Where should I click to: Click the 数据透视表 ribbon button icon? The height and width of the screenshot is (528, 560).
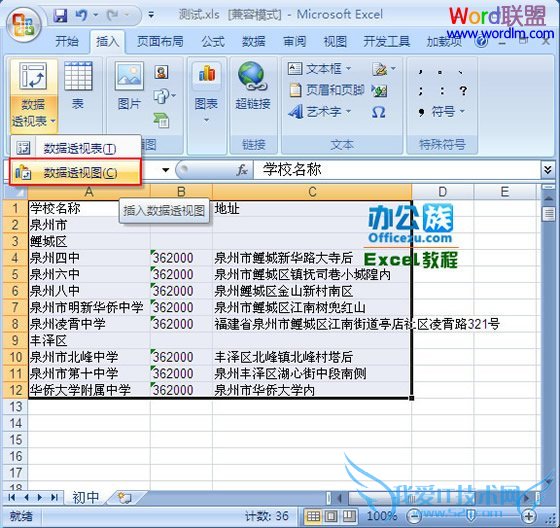[34, 76]
